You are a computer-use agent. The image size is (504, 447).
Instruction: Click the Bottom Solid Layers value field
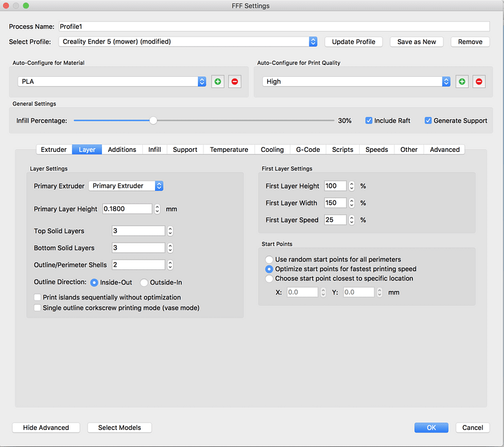(138, 248)
